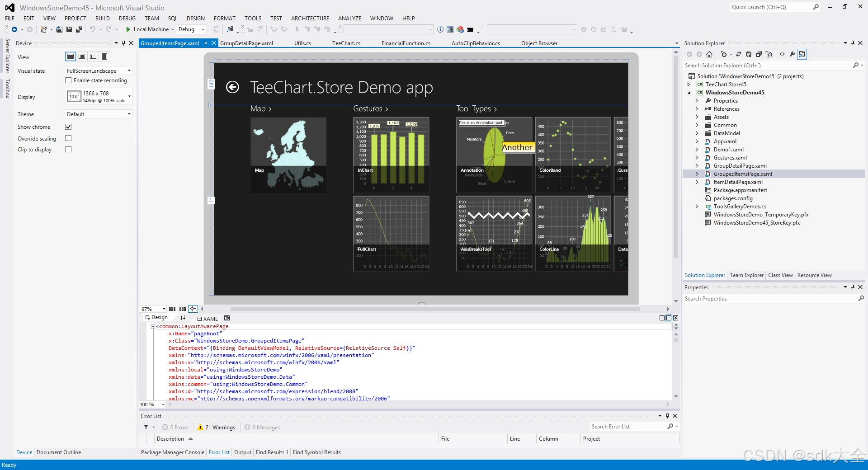Select the first landscape view button

pyautogui.click(x=71, y=56)
